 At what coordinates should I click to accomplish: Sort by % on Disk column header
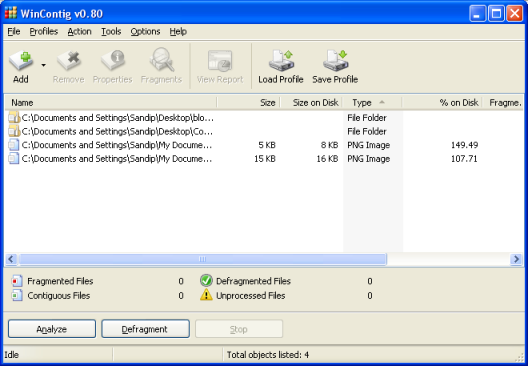click(442, 102)
